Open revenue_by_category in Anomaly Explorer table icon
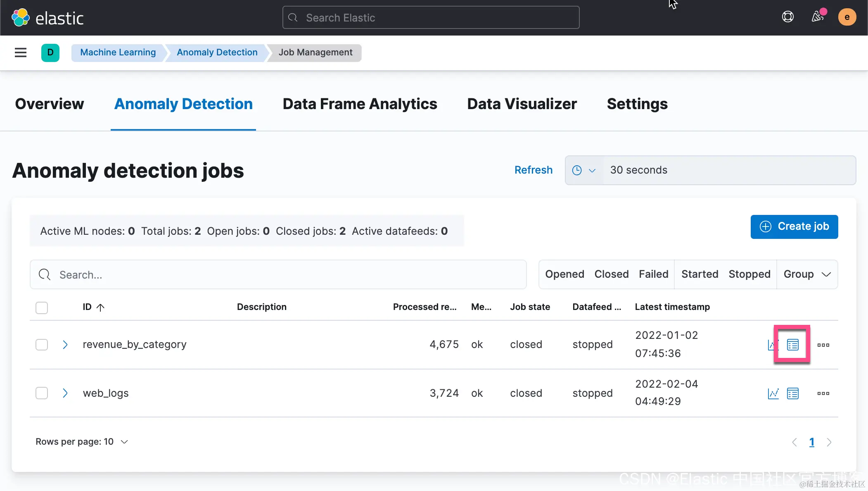This screenshot has width=868, height=491. pos(792,345)
